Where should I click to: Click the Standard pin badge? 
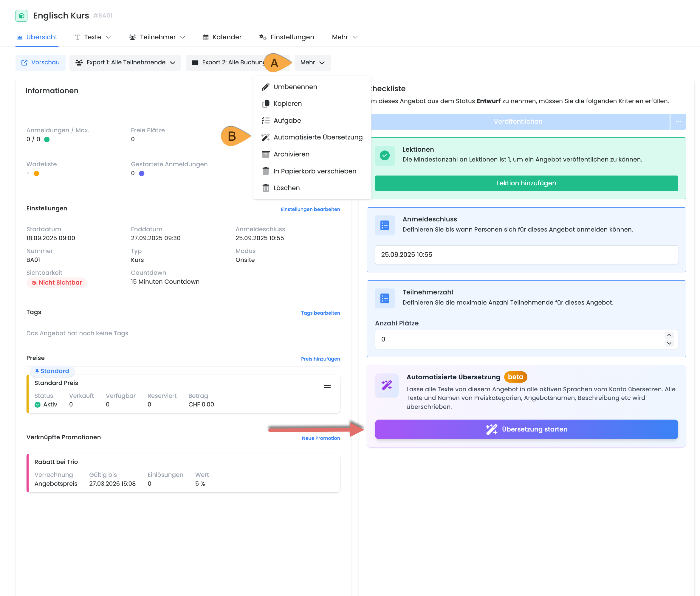pyautogui.click(x=52, y=371)
